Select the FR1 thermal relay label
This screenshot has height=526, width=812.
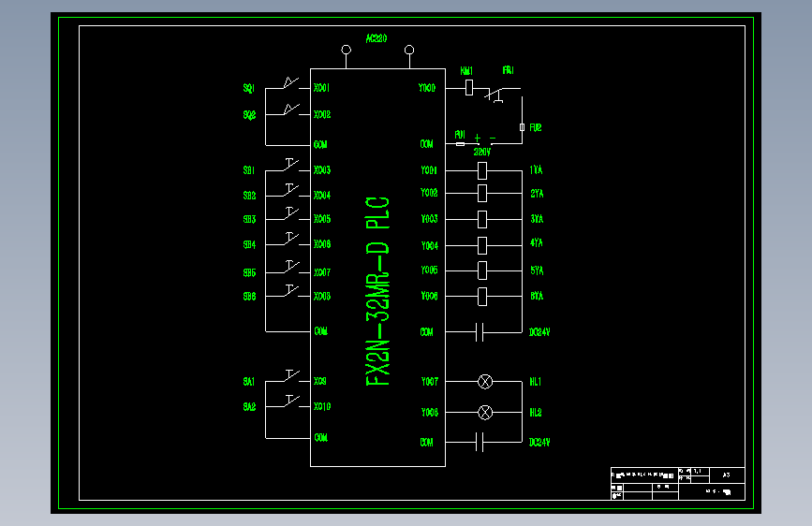508,70
